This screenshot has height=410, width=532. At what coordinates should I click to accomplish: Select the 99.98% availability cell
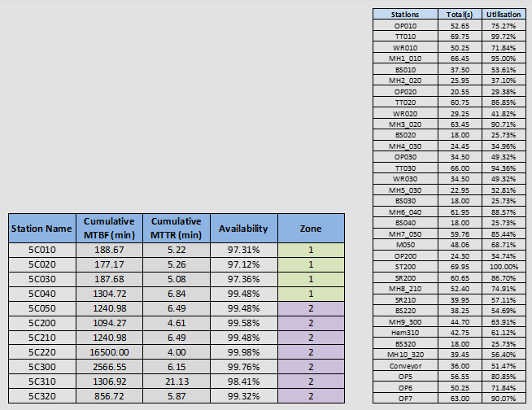243,366
